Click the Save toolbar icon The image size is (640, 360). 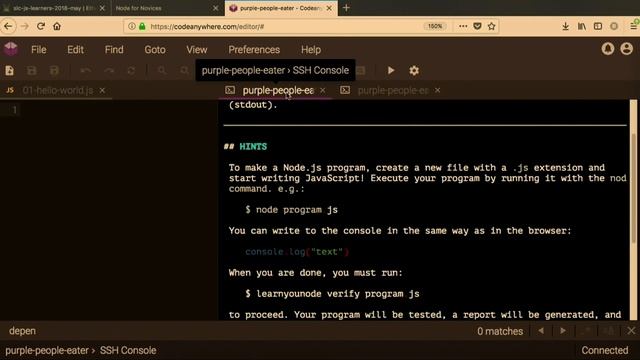(x=32, y=71)
